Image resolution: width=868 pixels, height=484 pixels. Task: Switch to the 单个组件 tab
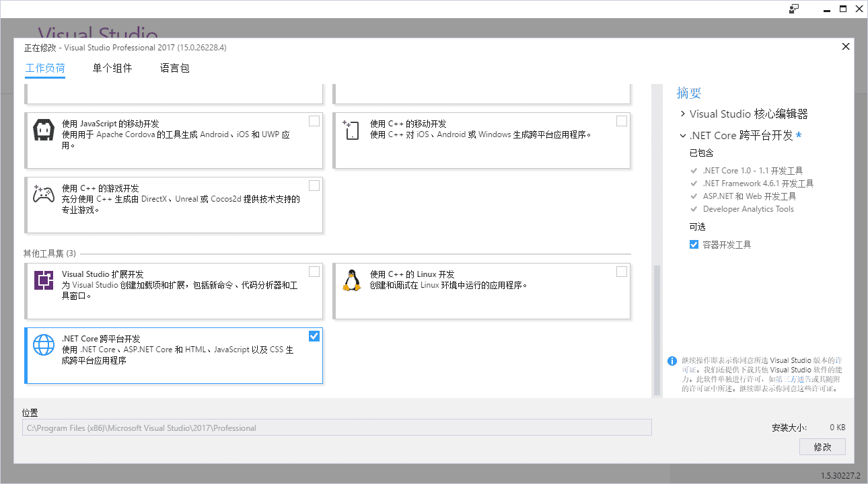[112, 68]
